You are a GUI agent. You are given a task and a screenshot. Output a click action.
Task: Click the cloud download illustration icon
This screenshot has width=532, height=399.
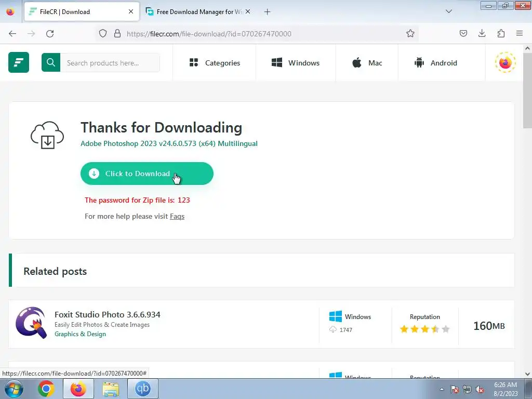[x=47, y=135]
